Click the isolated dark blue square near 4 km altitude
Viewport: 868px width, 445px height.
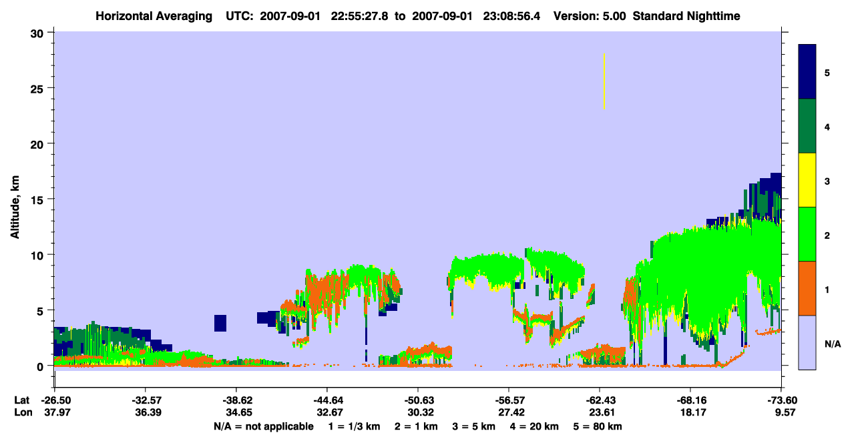pyautogui.click(x=220, y=323)
